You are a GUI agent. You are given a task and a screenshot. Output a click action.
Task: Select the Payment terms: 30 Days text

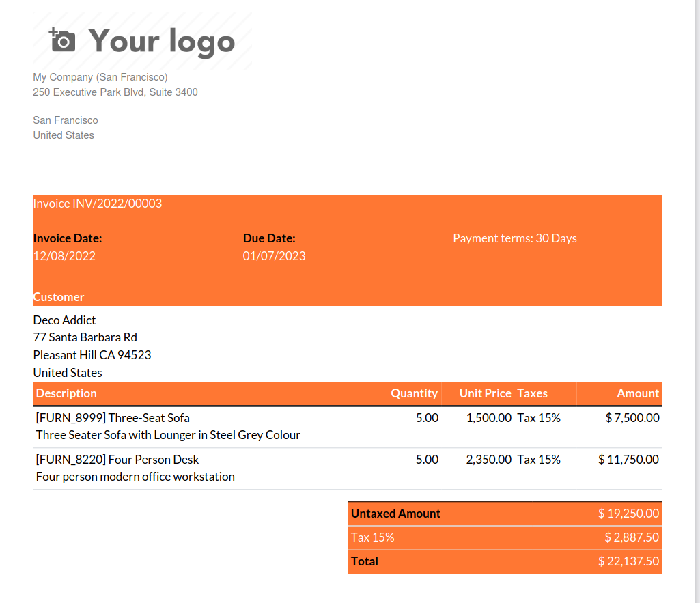(x=514, y=238)
